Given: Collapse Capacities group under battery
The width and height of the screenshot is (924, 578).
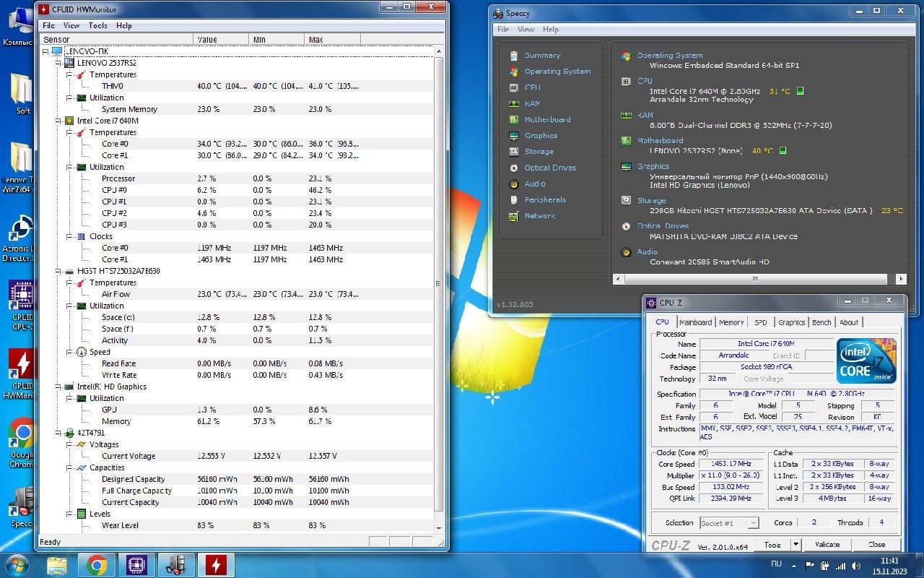Looking at the screenshot, I should point(70,467).
